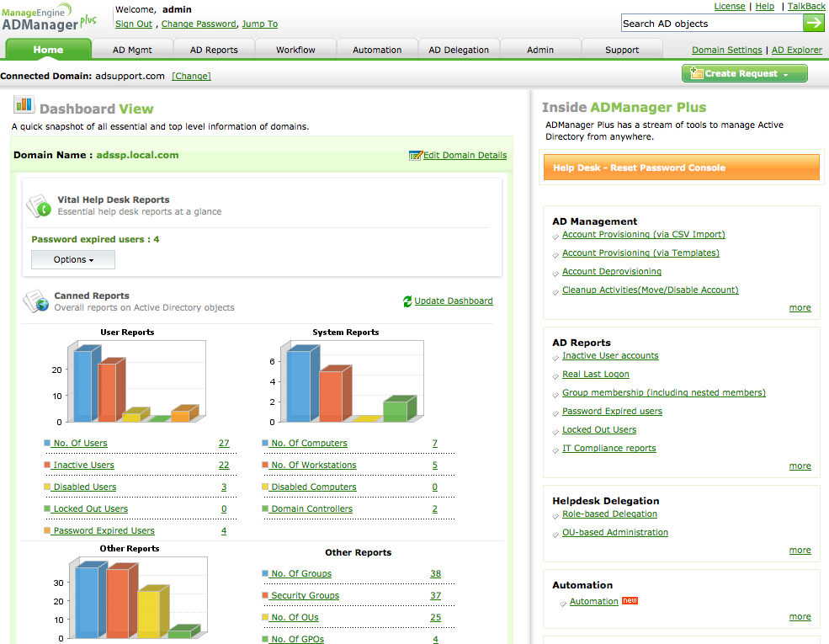This screenshot has height=644, width=829.
Task: Click the Update Dashboard link
Action: click(x=453, y=301)
